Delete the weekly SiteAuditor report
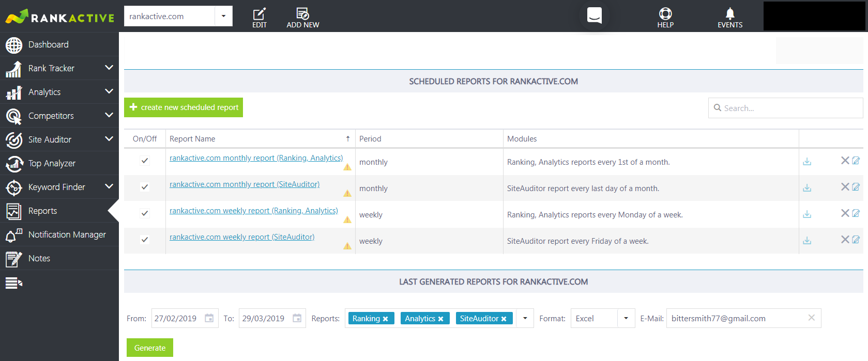The width and height of the screenshot is (868, 361). 845,240
